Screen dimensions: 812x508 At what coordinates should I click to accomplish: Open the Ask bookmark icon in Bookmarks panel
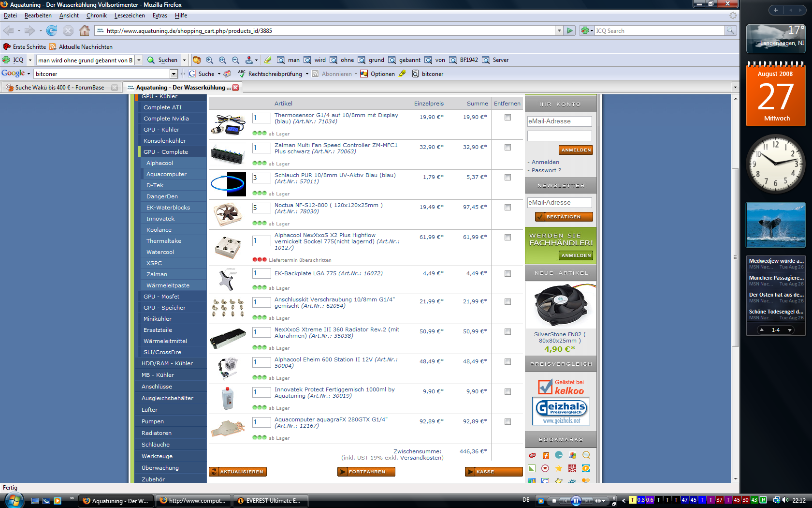pyautogui.click(x=532, y=455)
